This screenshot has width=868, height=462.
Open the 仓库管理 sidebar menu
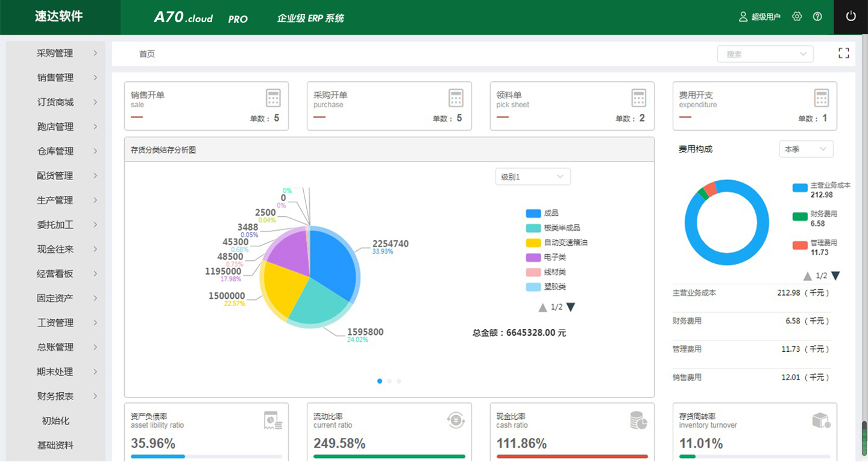(x=55, y=151)
